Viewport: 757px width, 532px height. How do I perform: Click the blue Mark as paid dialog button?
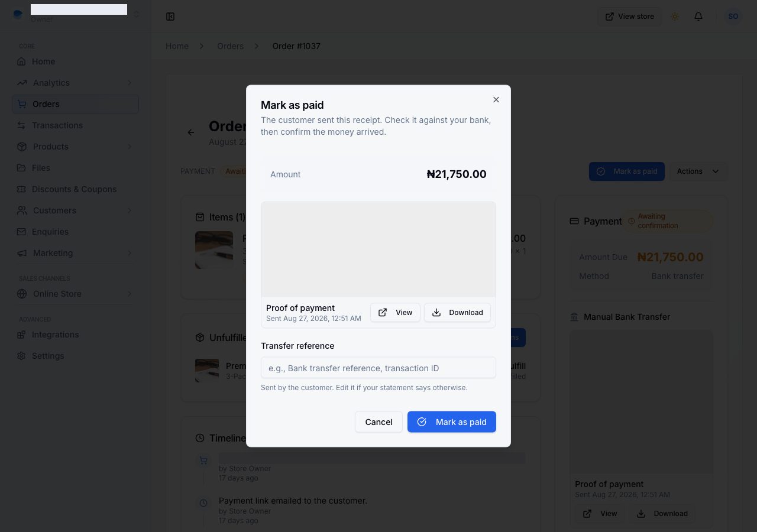(452, 421)
